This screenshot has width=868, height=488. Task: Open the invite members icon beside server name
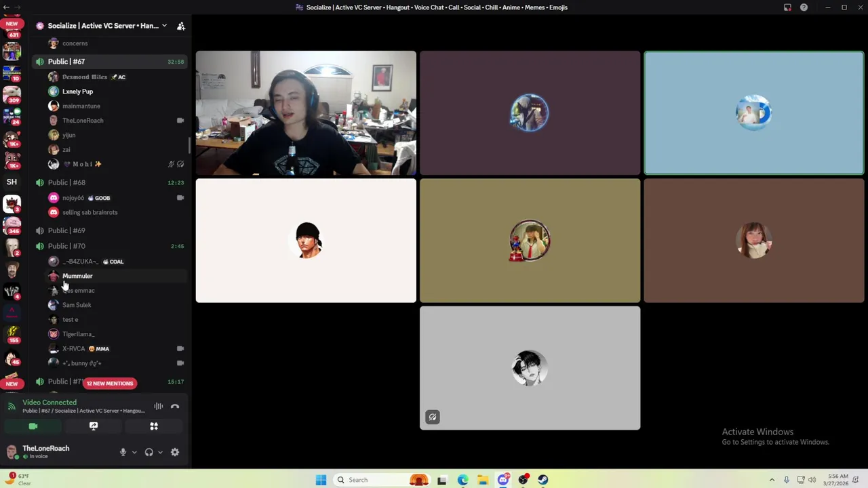[x=181, y=26]
